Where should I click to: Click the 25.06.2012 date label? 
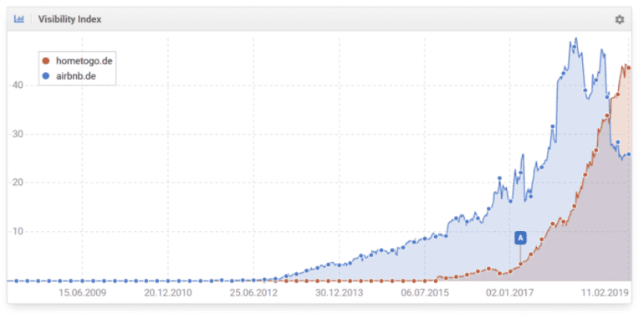(x=253, y=293)
